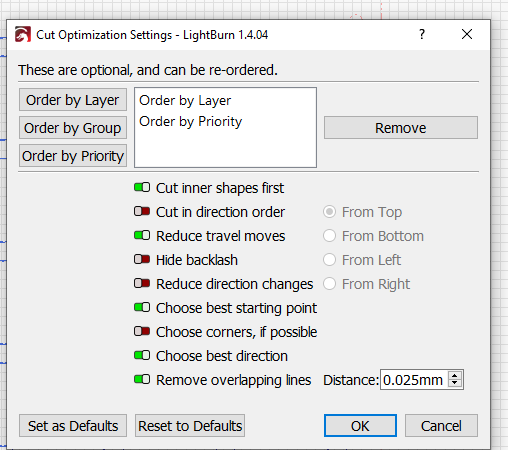Enable Choose corners, if possible switch

tap(142, 332)
